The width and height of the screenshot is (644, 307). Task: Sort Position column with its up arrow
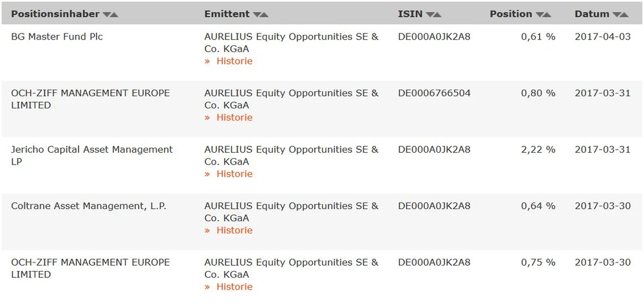[x=547, y=14]
